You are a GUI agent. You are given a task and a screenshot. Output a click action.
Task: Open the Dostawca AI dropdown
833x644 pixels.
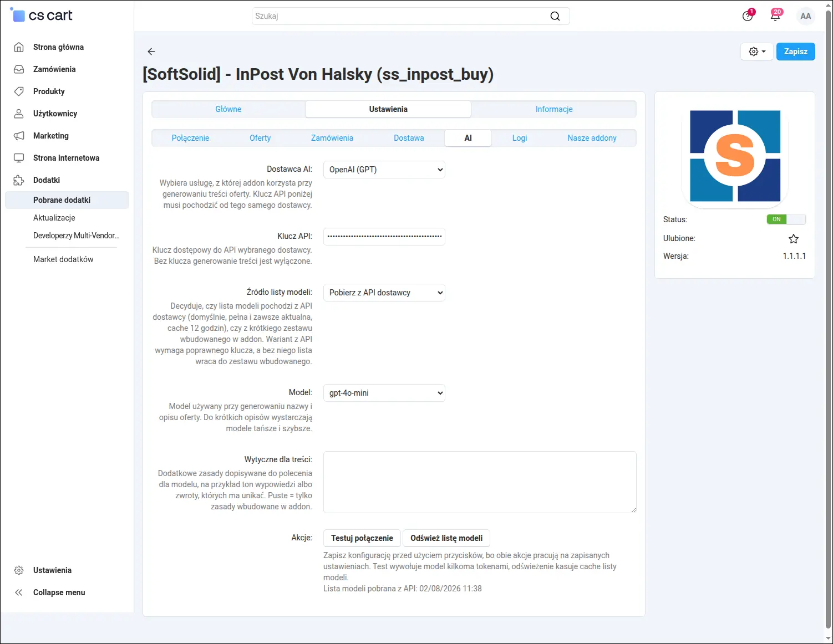(384, 170)
